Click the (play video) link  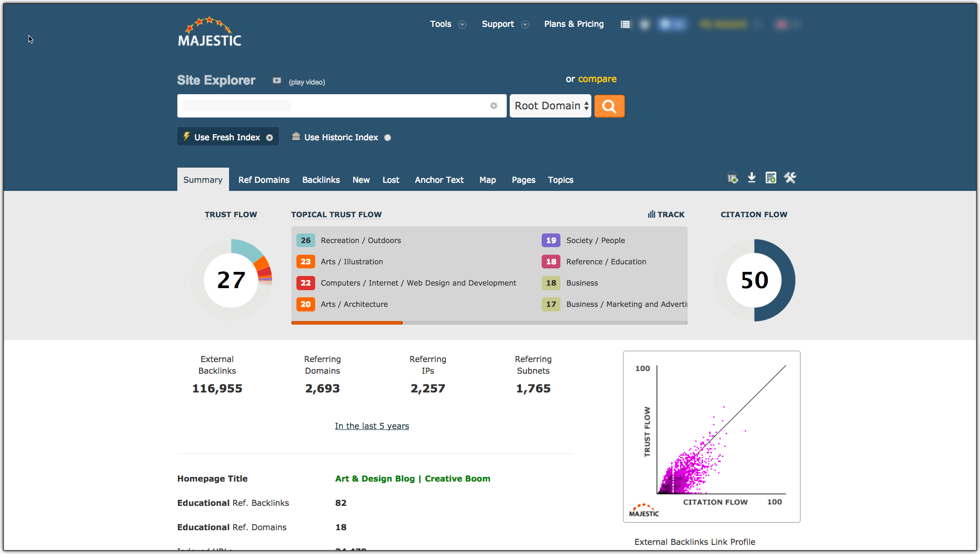[307, 82]
